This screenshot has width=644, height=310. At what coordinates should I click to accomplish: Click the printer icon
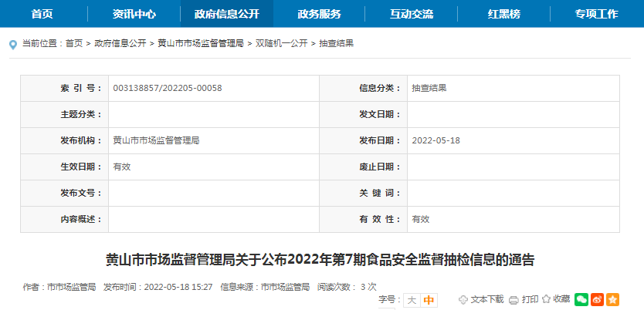click(x=514, y=300)
